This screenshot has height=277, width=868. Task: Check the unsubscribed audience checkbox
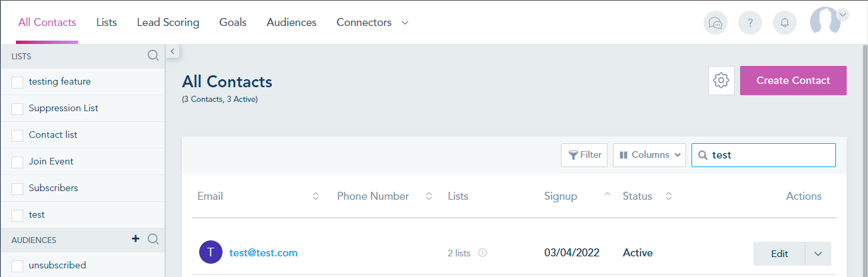click(x=17, y=266)
